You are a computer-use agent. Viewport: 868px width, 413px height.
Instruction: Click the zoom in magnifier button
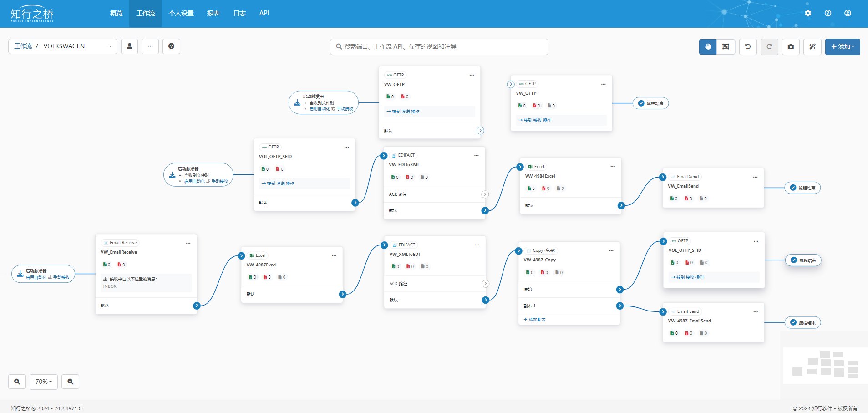(17, 382)
